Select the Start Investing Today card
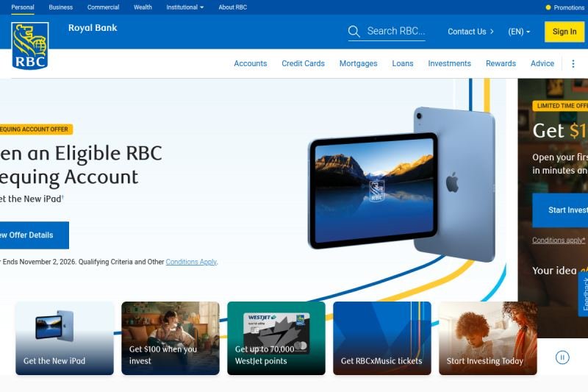Viewport: 588px width, 392px height. (488, 338)
